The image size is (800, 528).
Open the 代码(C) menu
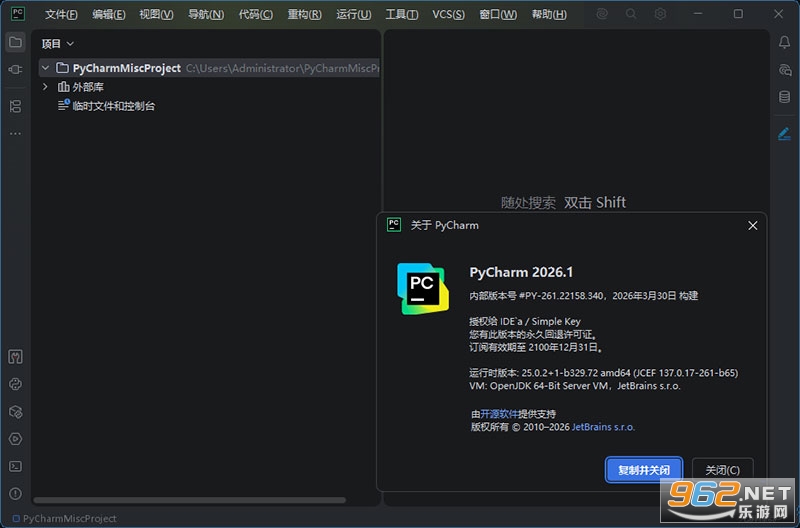(x=256, y=14)
